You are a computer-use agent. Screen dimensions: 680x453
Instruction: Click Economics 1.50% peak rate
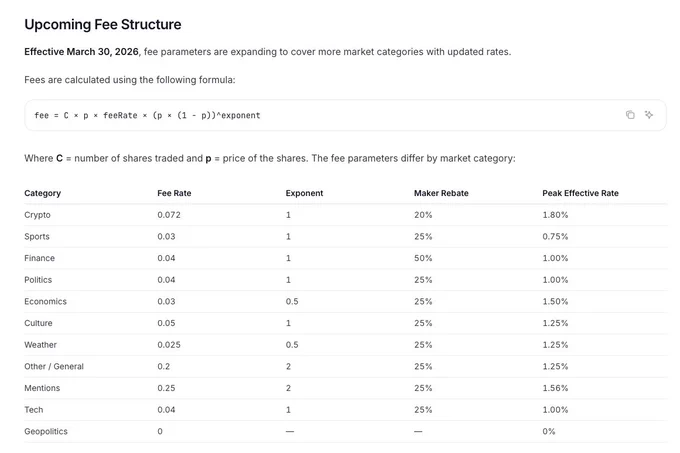[x=555, y=302]
